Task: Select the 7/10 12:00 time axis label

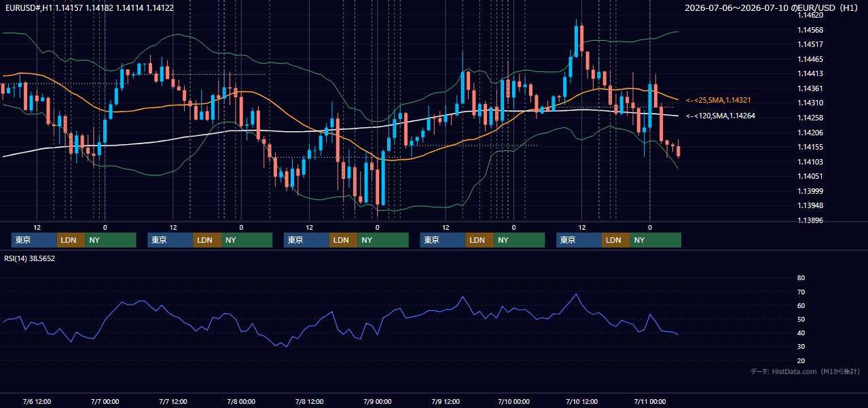Action: point(581,401)
